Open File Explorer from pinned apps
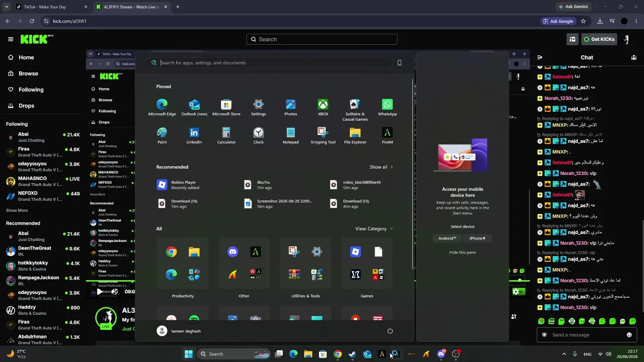 (x=355, y=136)
